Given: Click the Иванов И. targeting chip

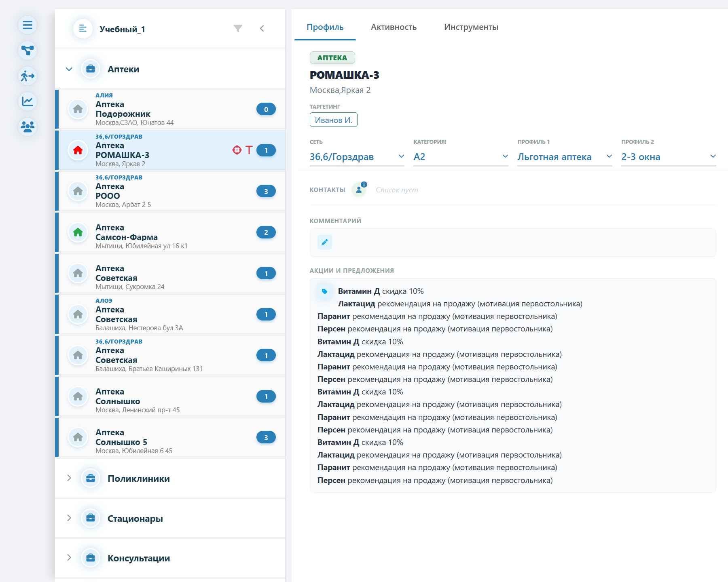Looking at the screenshot, I should [x=333, y=120].
